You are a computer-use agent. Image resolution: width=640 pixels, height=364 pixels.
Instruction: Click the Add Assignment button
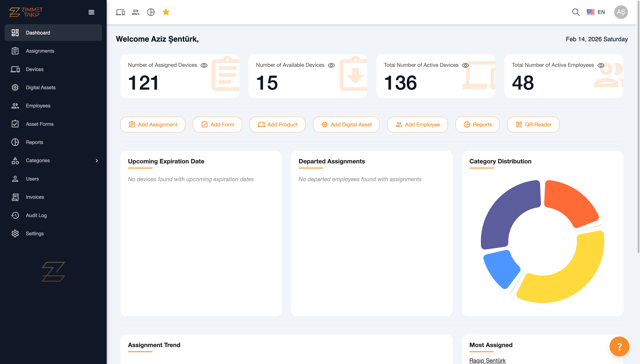(x=153, y=125)
